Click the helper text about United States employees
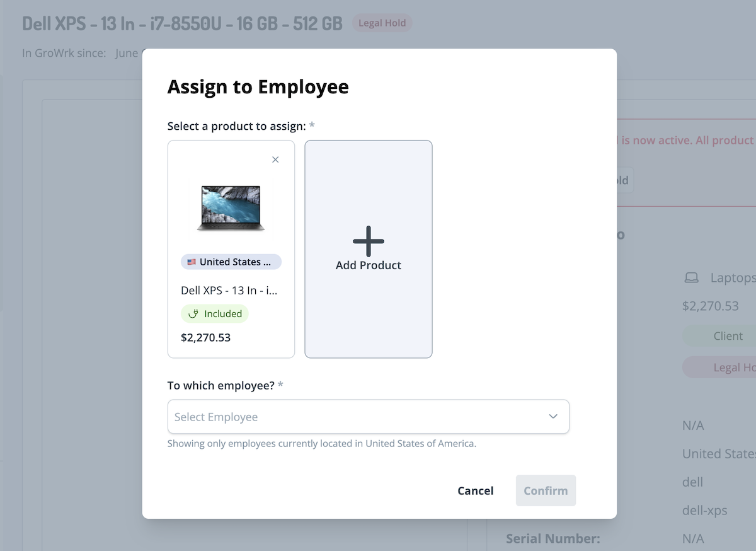The height and width of the screenshot is (551, 756). click(321, 443)
